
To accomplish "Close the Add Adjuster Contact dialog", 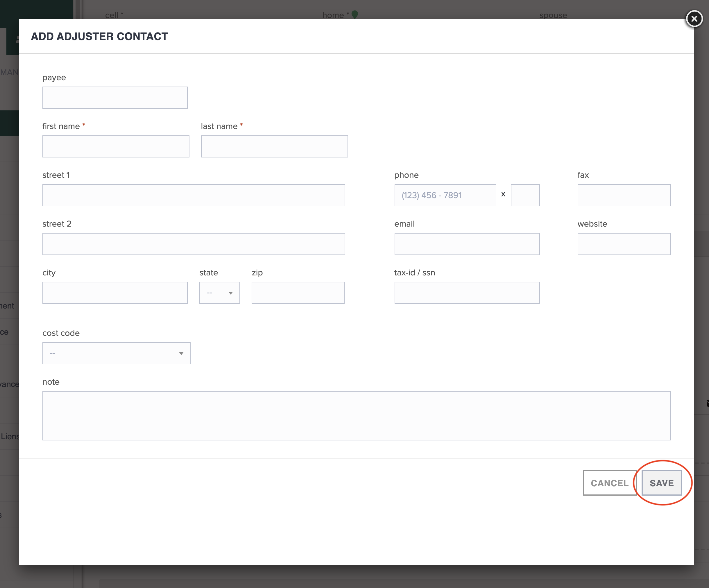I will click(x=694, y=19).
